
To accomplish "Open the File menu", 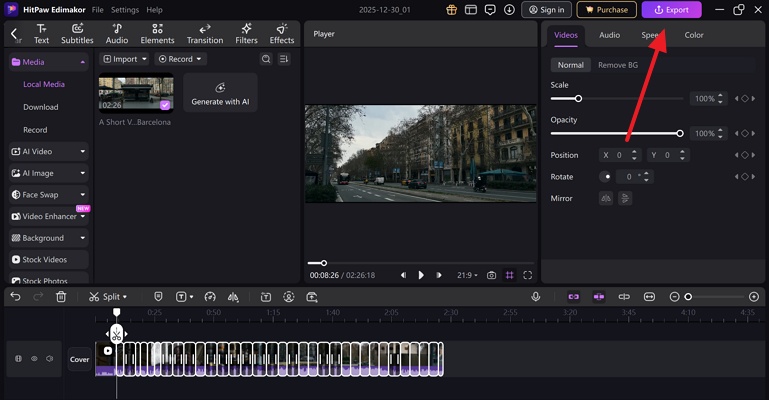I will point(98,10).
